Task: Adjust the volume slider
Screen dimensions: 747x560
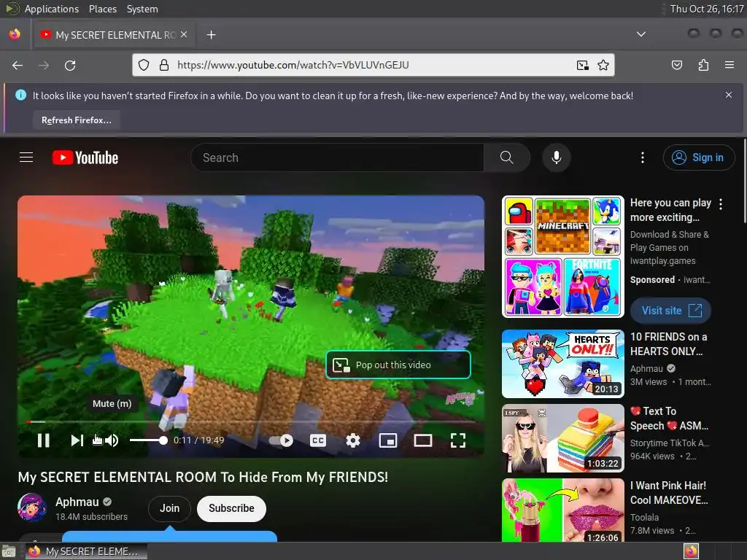Action: [148, 440]
